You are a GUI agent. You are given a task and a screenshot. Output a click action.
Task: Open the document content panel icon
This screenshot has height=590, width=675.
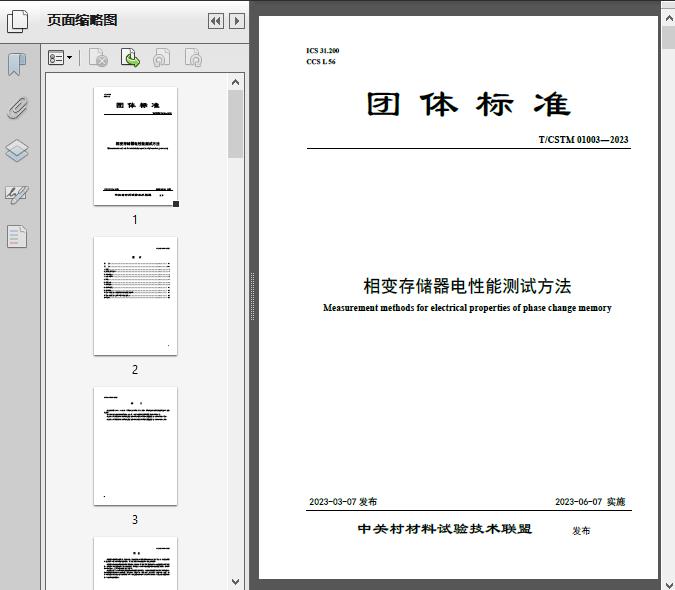click(17, 237)
